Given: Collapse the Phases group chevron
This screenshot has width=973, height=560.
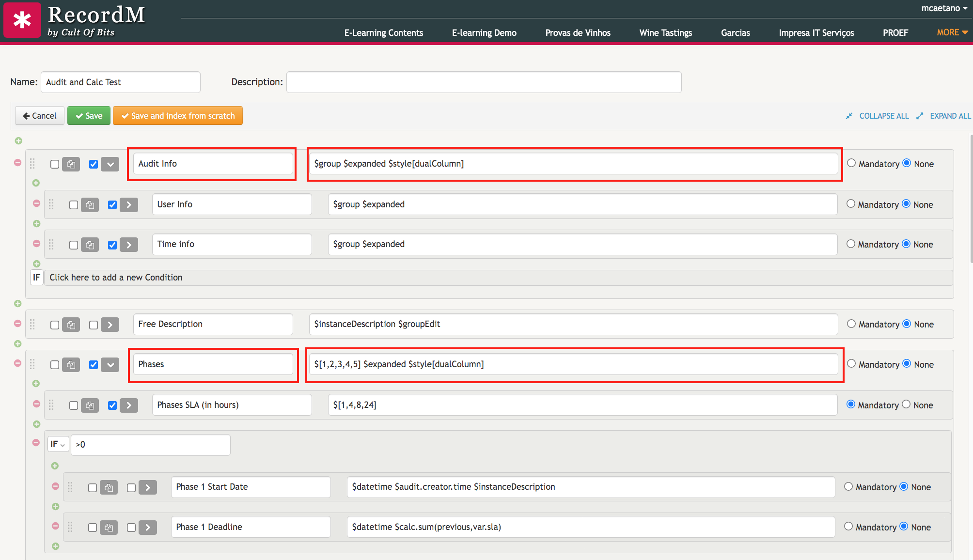Looking at the screenshot, I should [x=110, y=365].
